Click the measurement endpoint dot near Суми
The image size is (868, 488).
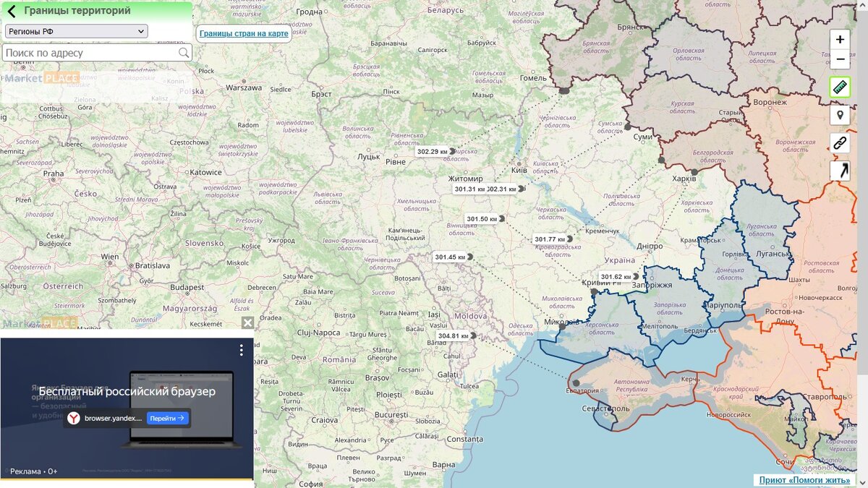(628, 127)
